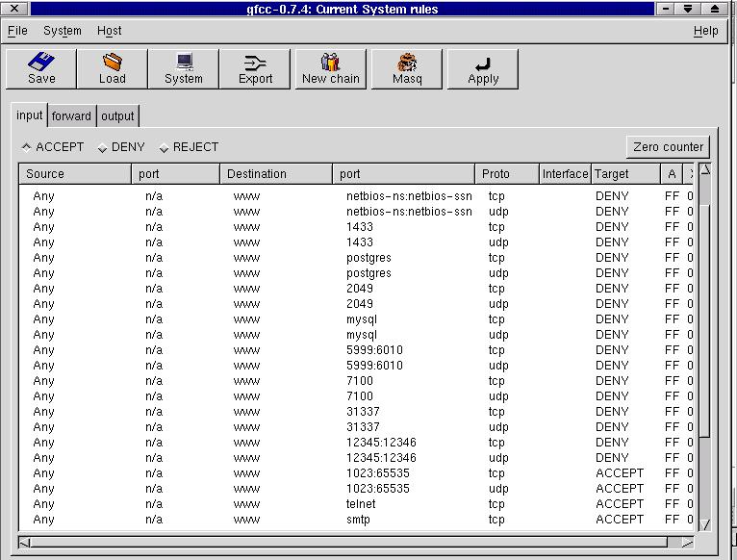
Task: Open the Help menu
Action: coord(705,31)
